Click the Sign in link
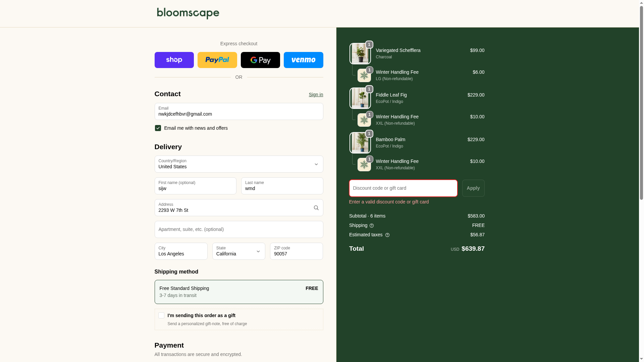 tap(316, 95)
